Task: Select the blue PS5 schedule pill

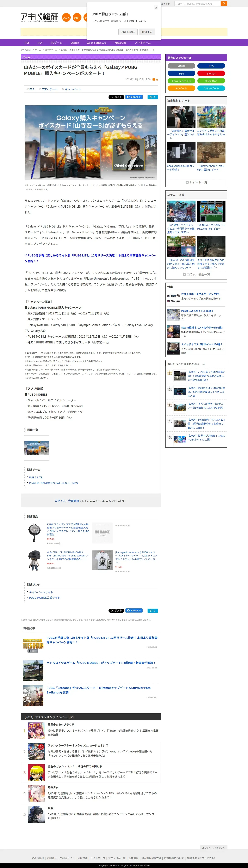Action: point(211,66)
